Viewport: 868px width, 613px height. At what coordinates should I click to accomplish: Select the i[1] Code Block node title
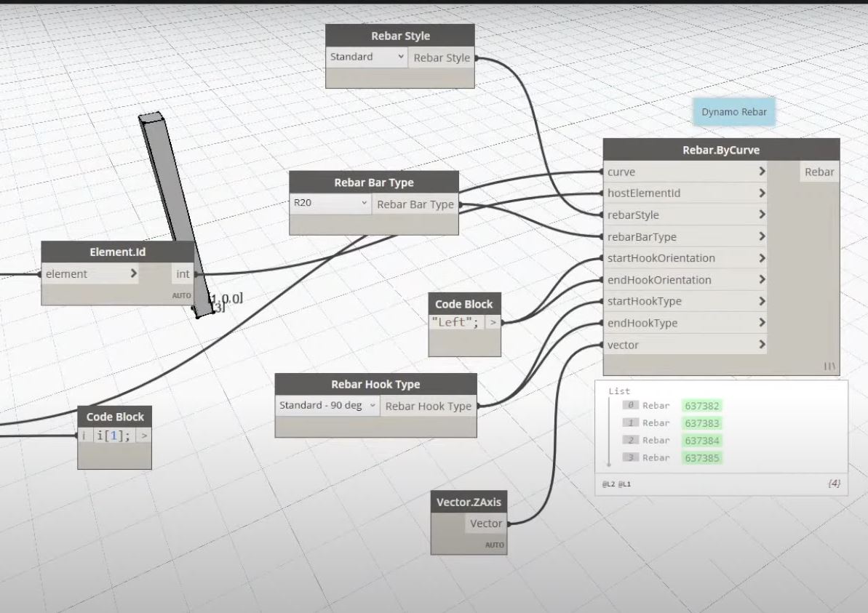pyautogui.click(x=114, y=417)
